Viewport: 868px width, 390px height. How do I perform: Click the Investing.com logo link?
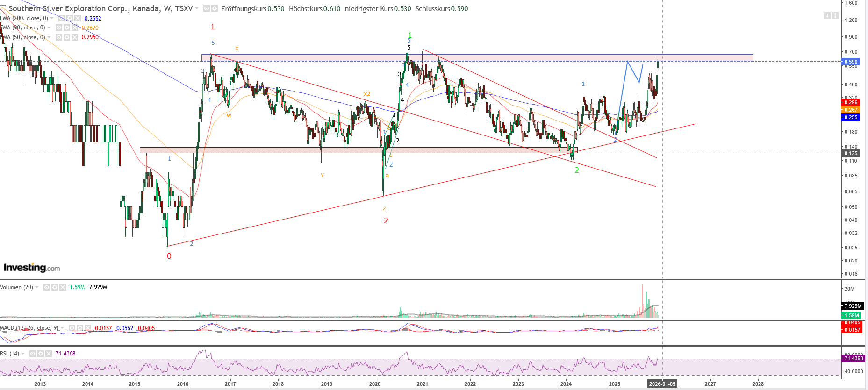32,268
